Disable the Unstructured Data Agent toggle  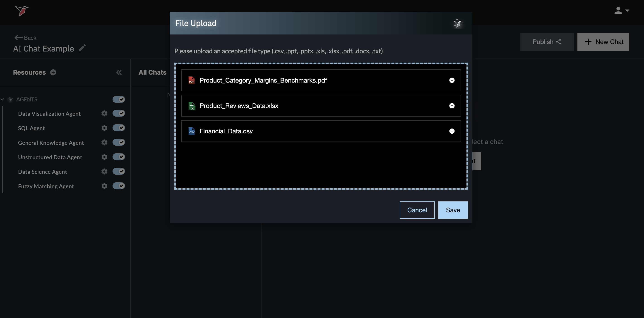coord(118,157)
